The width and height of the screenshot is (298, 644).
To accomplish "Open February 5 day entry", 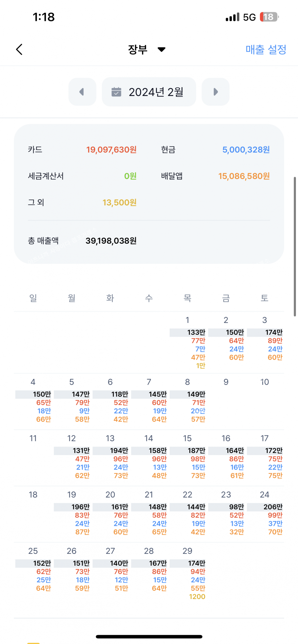I will [x=72, y=401].
